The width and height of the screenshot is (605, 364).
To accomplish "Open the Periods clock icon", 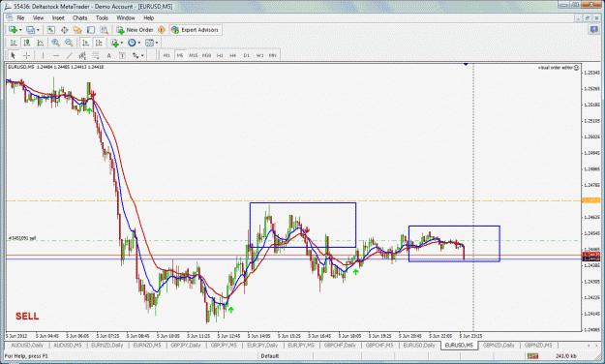I will (x=132, y=43).
